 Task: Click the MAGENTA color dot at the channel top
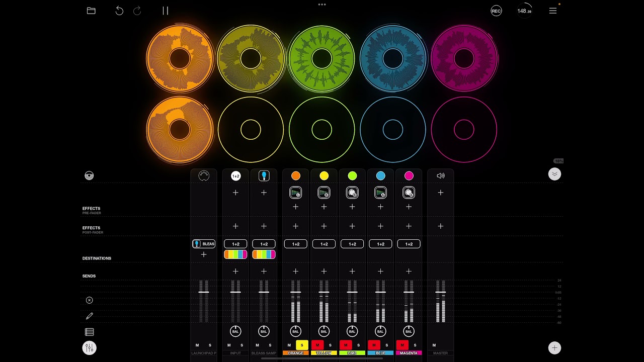409,175
